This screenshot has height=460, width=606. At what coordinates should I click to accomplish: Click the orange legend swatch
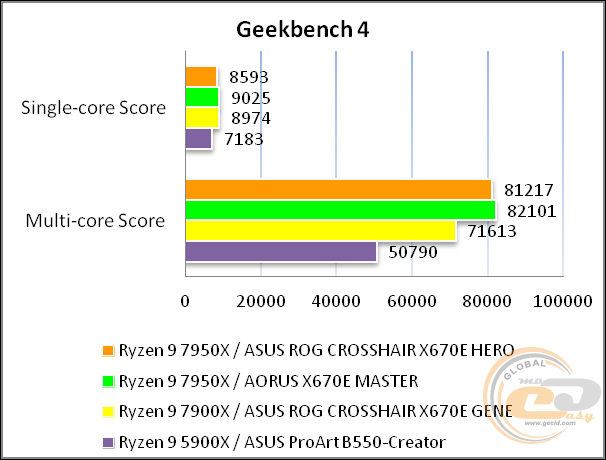108,351
